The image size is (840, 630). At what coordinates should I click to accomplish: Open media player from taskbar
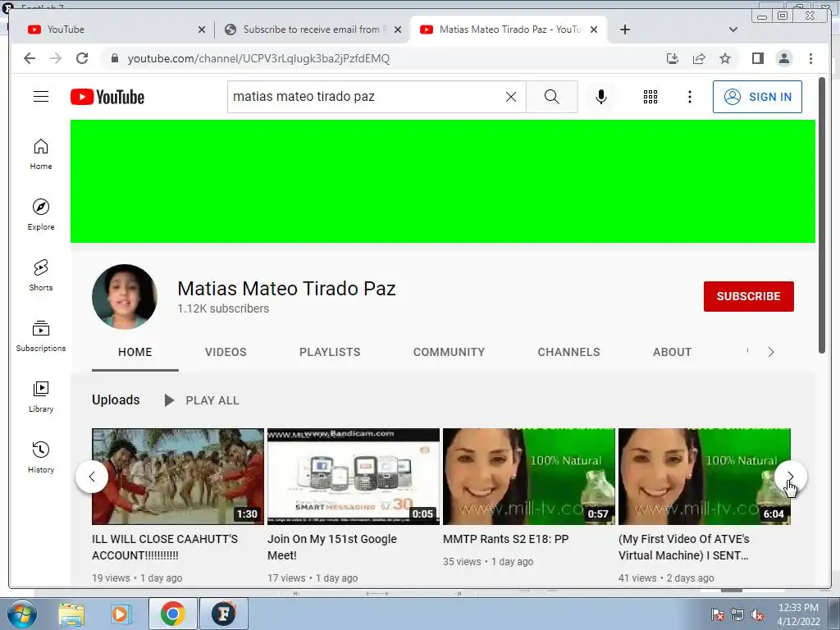[121, 614]
